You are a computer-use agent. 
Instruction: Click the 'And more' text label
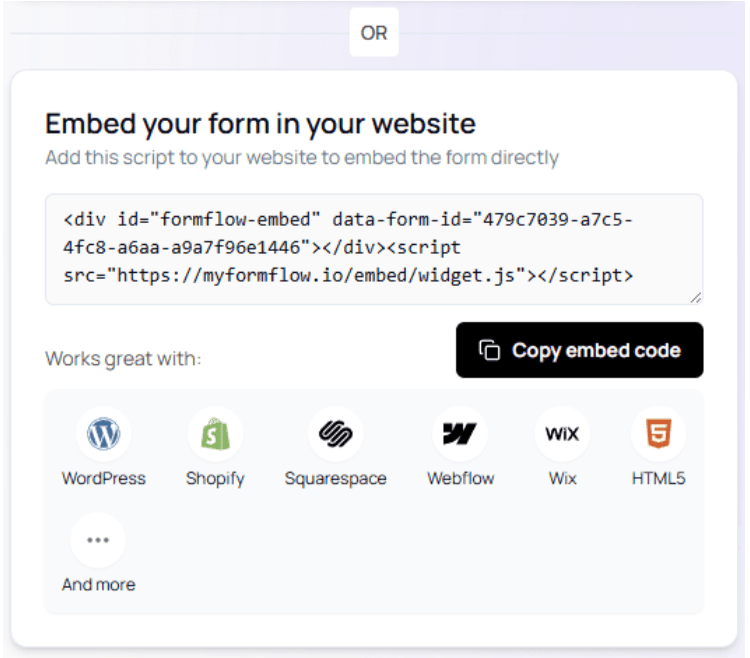point(99,584)
